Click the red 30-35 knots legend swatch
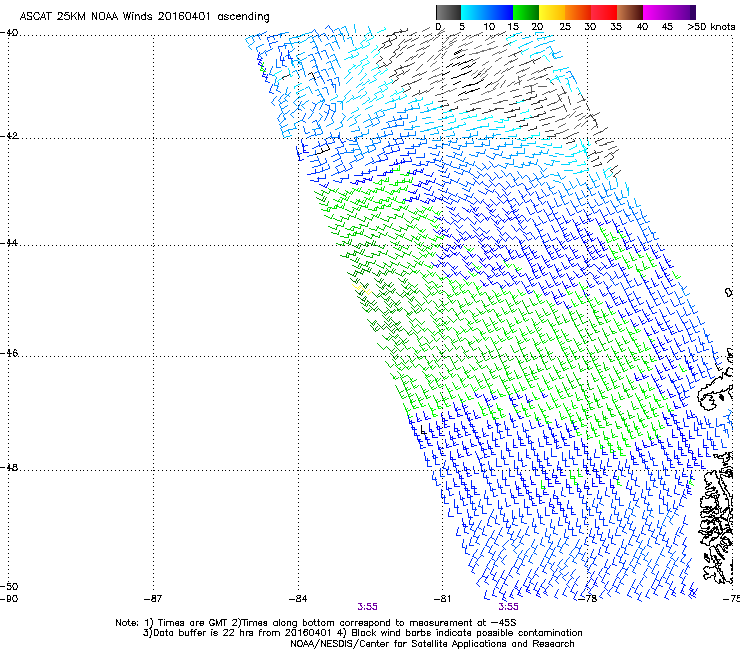 tap(604, 12)
